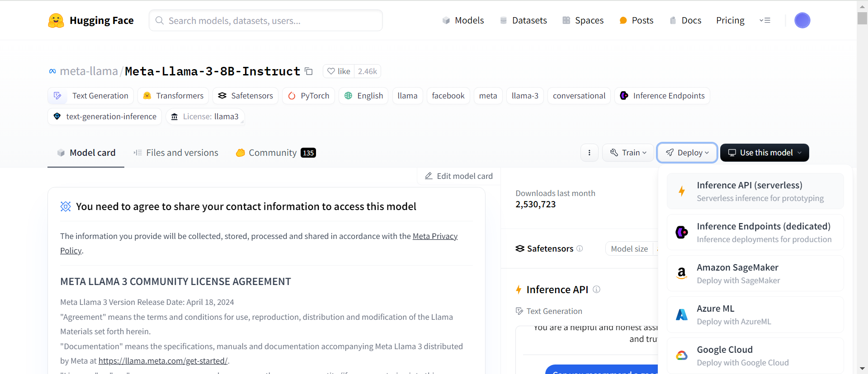Switch to the Model card tab
Screen dimensions: 868x374
(86, 153)
